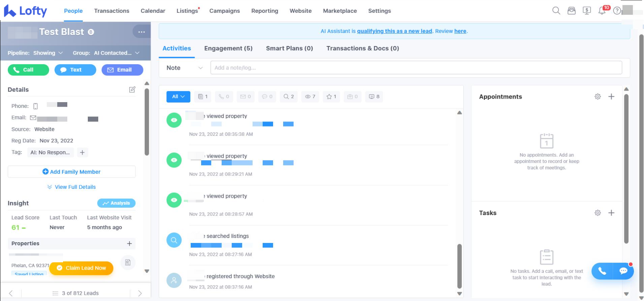Open the All activities filter dropdown

pos(178,97)
